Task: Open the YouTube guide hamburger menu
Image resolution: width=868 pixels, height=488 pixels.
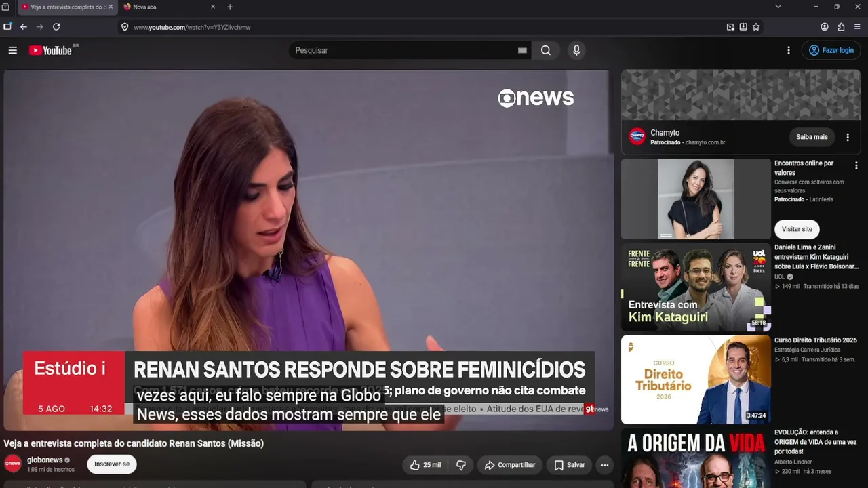Action: [12, 50]
